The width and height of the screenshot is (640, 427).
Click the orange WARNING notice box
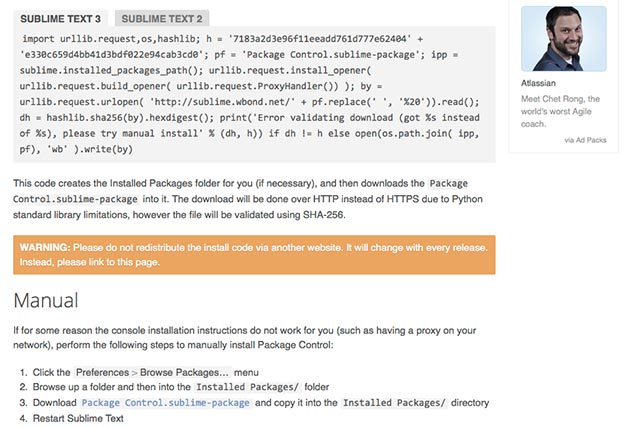[x=254, y=255]
